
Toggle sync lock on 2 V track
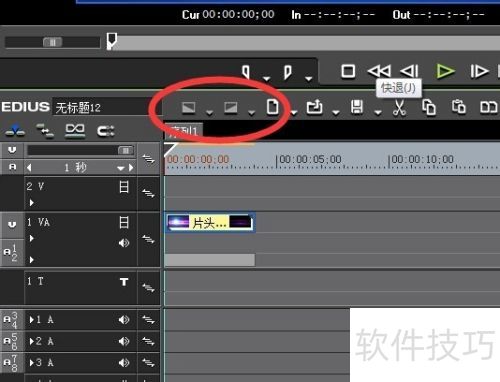point(148,193)
